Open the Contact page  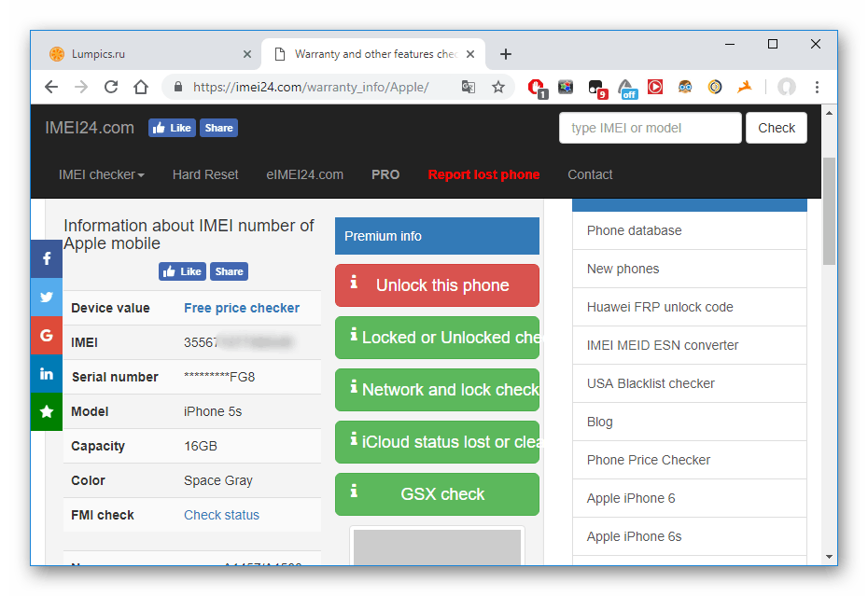coord(590,174)
